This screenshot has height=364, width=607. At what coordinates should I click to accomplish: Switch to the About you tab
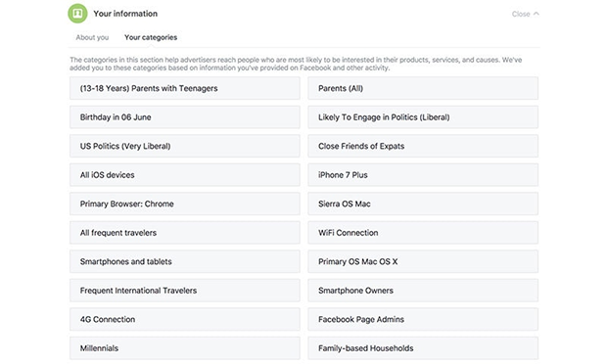[92, 37]
